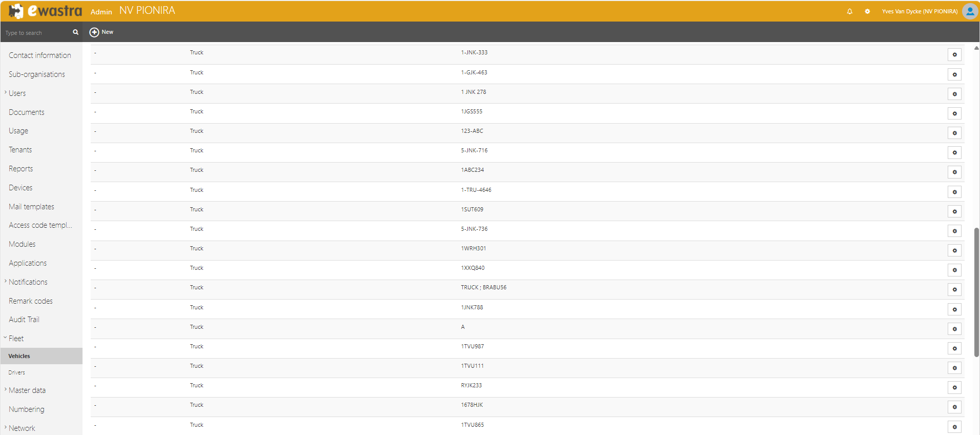Open the Applications page
The image size is (980, 435).
(28, 263)
